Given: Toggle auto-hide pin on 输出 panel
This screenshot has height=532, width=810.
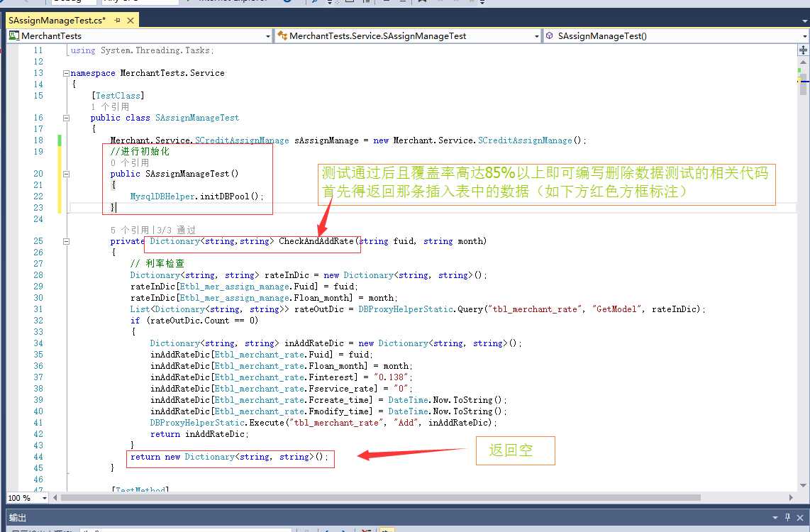Looking at the screenshot, I should click(787, 517).
